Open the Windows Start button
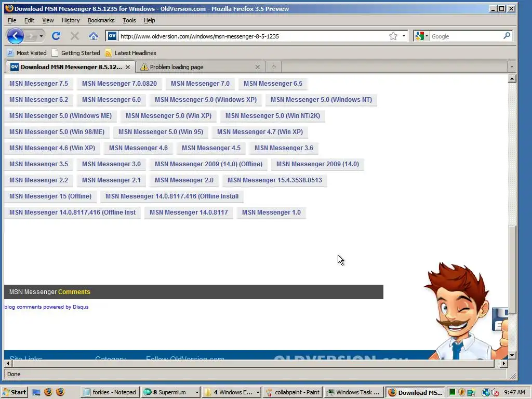The image size is (532, 399). coord(14,393)
